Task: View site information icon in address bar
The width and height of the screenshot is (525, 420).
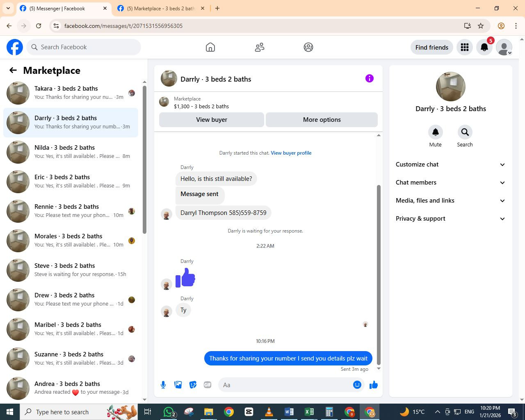Action: [x=57, y=26]
